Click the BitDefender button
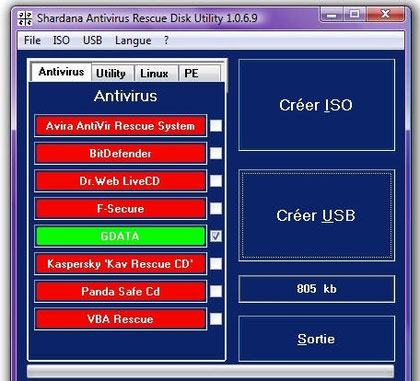 coord(120,154)
